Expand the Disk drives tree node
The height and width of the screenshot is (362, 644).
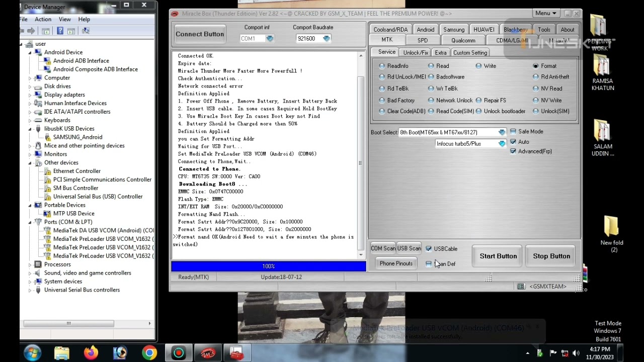click(x=30, y=86)
